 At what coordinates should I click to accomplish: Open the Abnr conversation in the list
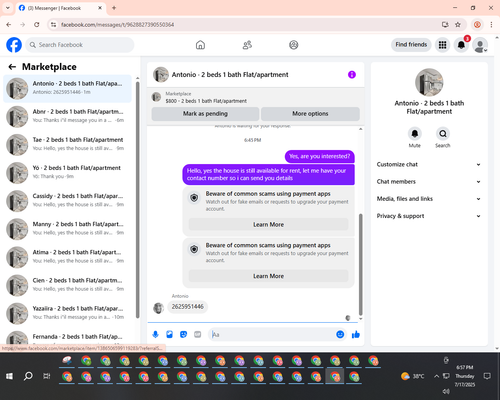(67, 117)
